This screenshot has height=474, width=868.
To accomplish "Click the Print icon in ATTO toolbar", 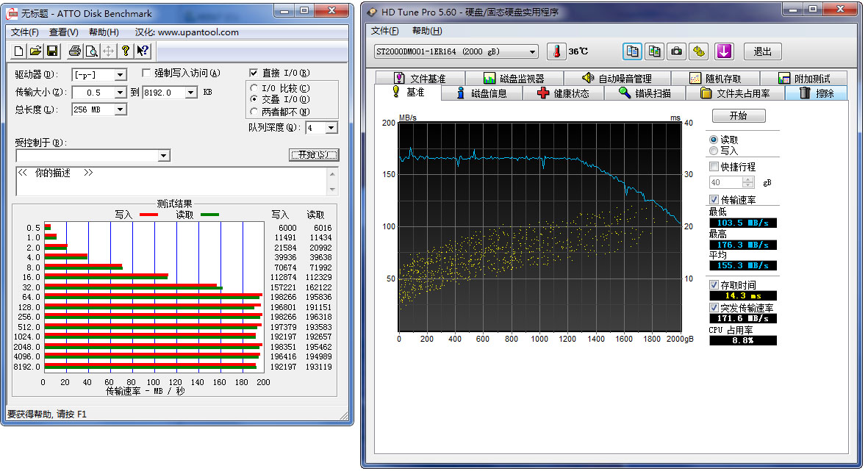I will pos(74,51).
